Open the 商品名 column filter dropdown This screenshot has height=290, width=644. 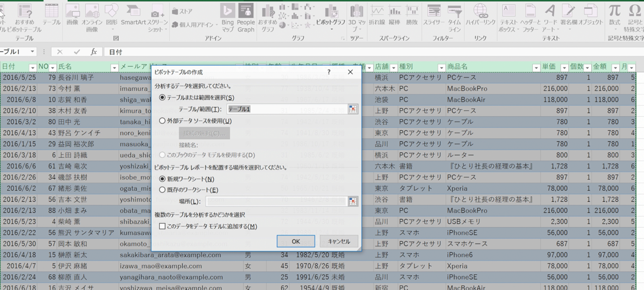click(x=536, y=68)
